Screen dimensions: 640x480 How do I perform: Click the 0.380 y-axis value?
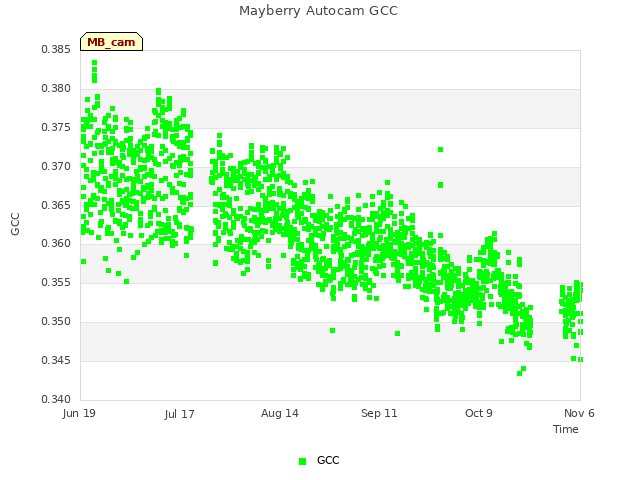pos(56,88)
